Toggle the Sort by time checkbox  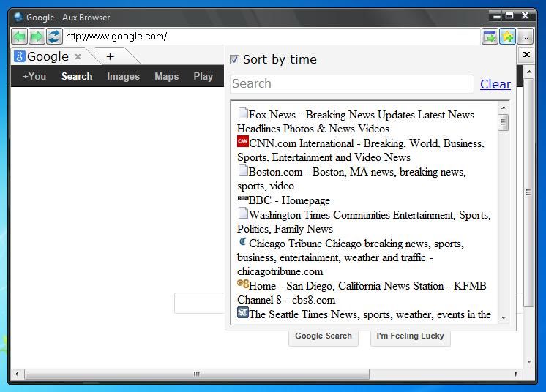coord(234,59)
